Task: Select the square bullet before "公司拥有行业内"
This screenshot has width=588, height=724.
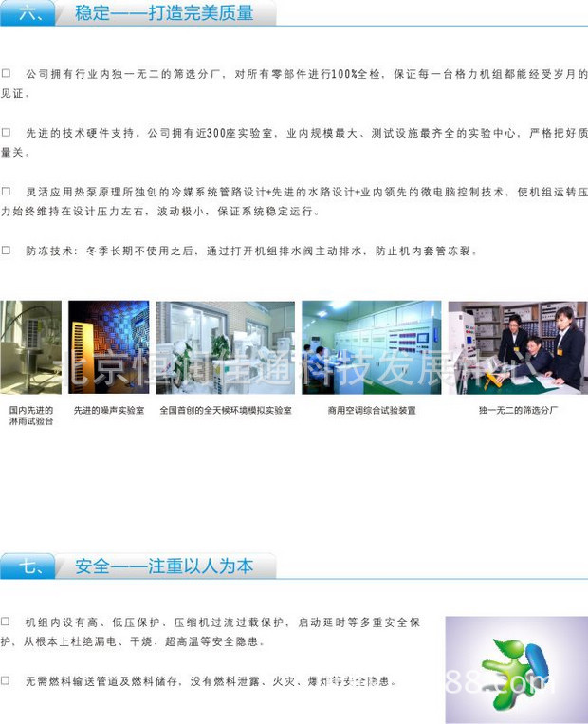Action: [x=7, y=73]
